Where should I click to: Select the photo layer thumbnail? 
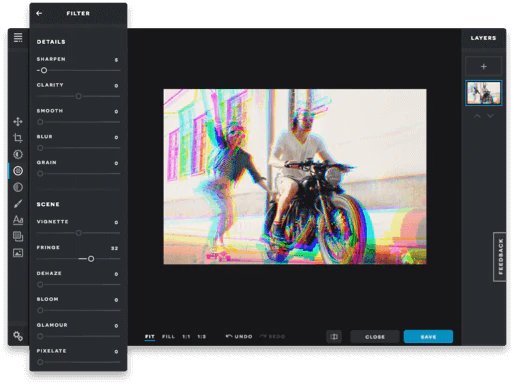click(x=483, y=93)
